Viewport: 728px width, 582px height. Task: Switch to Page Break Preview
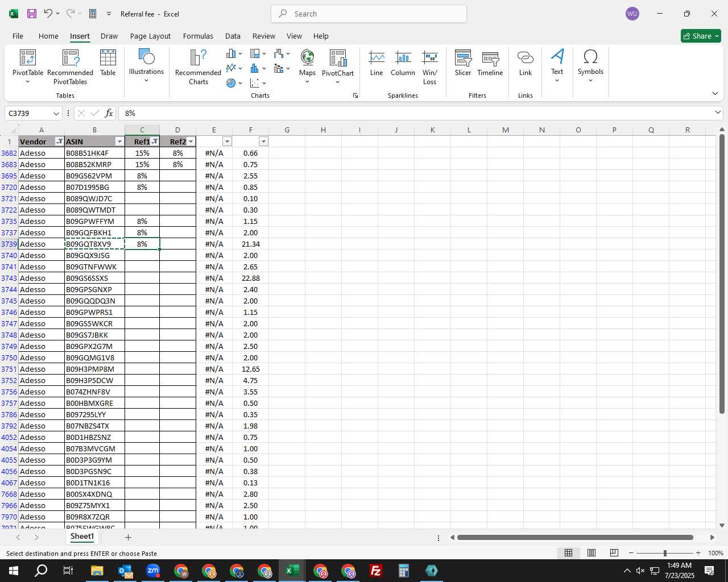tap(614, 553)
